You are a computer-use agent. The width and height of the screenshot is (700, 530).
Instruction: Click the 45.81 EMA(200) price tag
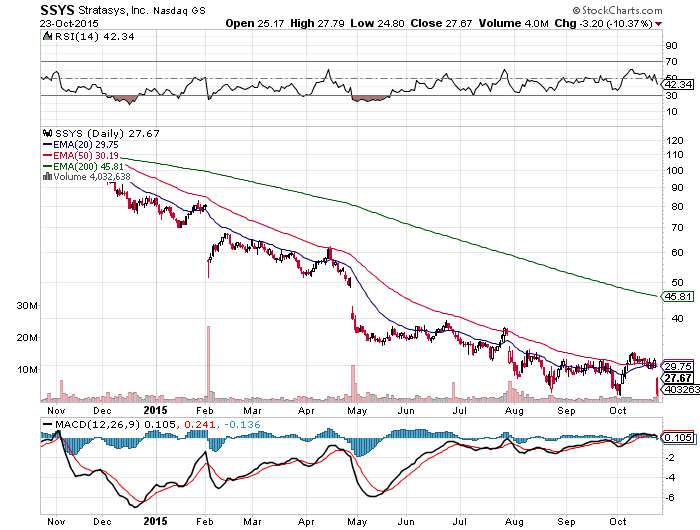[x=678, y=296]
